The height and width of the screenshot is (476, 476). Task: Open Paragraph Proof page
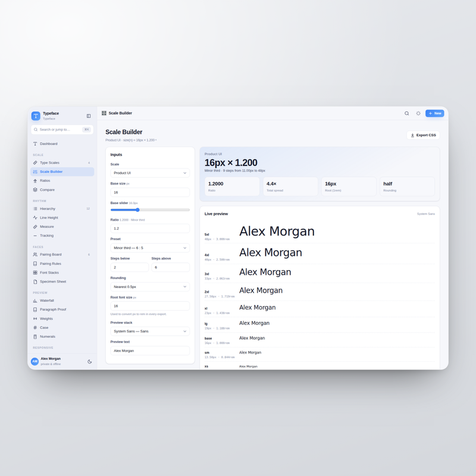(x=62, y=309)
